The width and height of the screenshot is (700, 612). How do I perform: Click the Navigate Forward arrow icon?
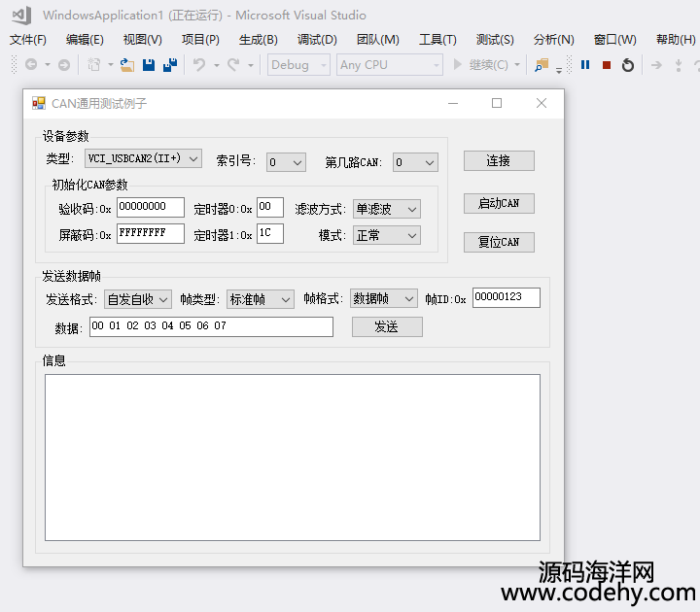[x=64, y=65]
